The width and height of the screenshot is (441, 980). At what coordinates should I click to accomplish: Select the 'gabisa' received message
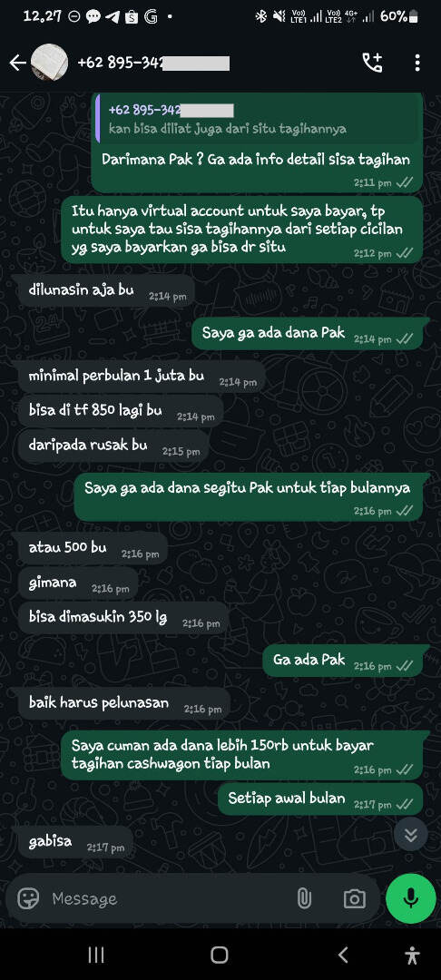pyautogui.click(x=75, y=842)
